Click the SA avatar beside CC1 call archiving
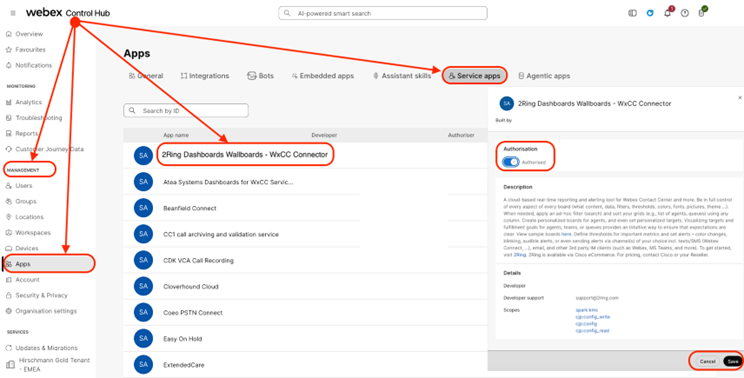 [143, 234]
